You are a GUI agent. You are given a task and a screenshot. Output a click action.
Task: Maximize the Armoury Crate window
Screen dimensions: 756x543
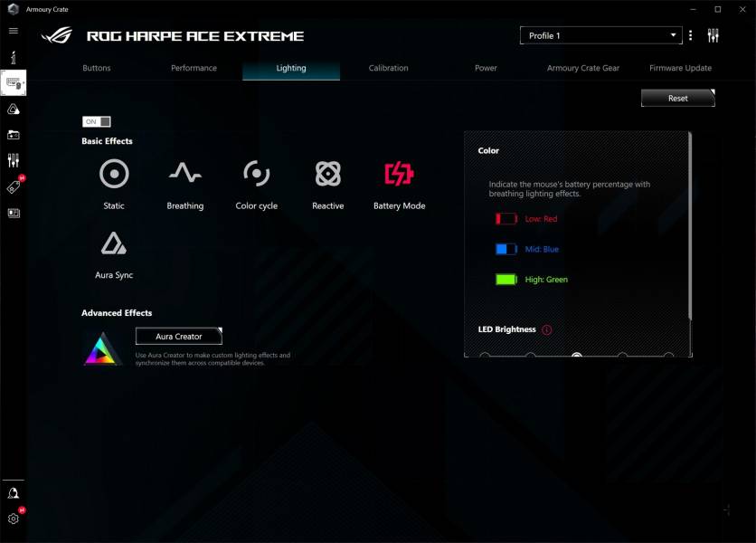point(718,9)
